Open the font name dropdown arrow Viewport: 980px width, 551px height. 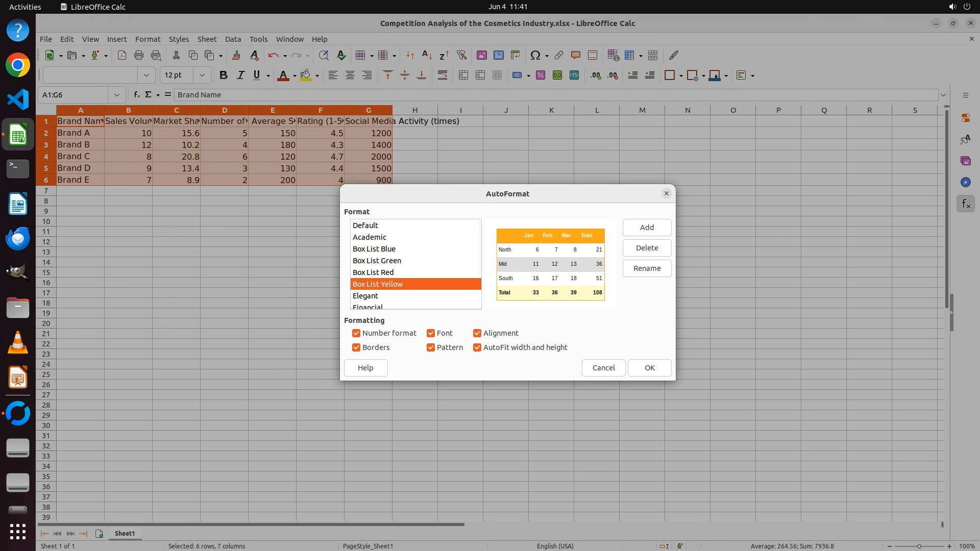(146, 76)
